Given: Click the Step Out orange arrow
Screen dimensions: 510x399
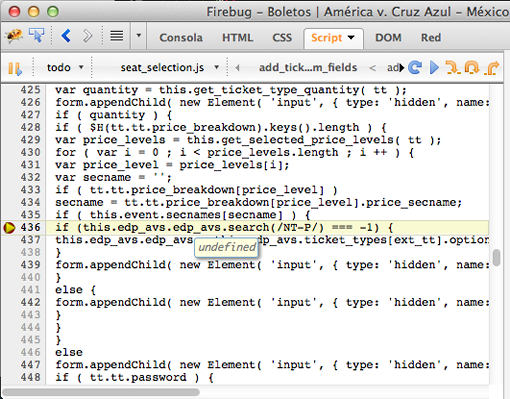Looking at the screenshot, I should pos(492,68).
